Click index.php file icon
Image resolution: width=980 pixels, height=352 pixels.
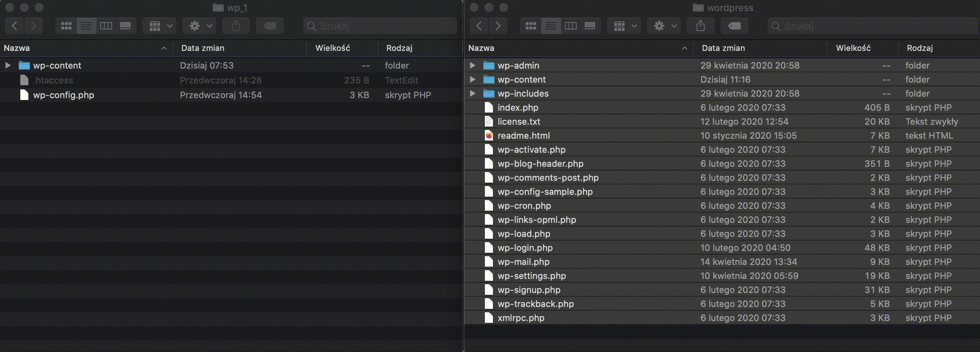pyautogui.click(x=489, y=107)
